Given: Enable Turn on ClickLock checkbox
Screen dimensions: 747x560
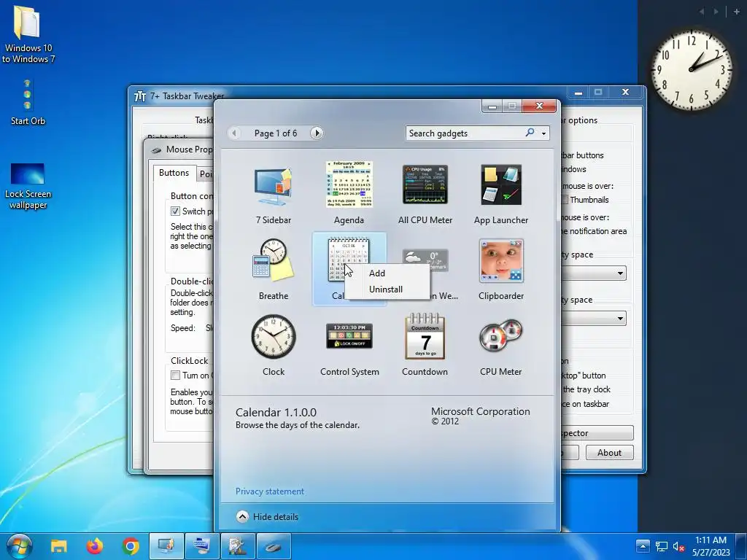Looking at the screenshot, I should point(175,376).
